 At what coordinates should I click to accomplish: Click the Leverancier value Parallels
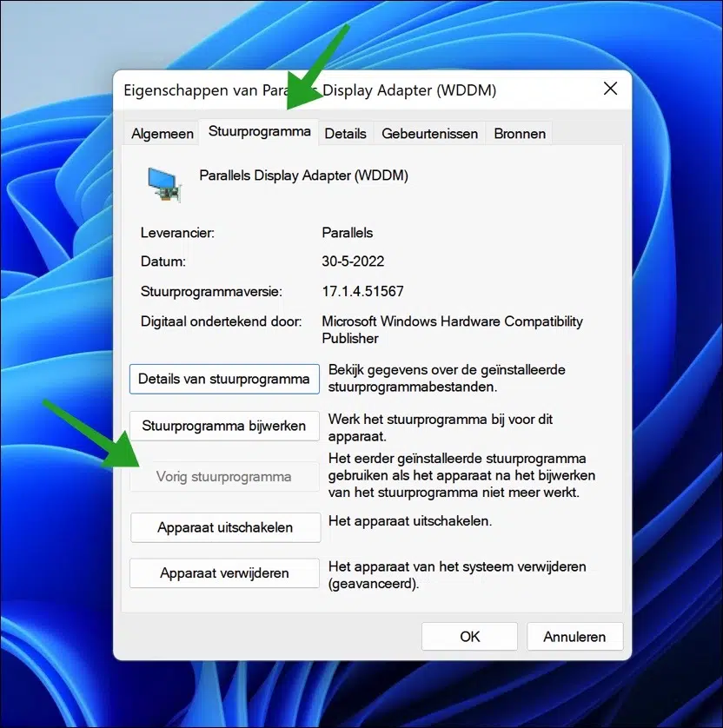point(348,233)
